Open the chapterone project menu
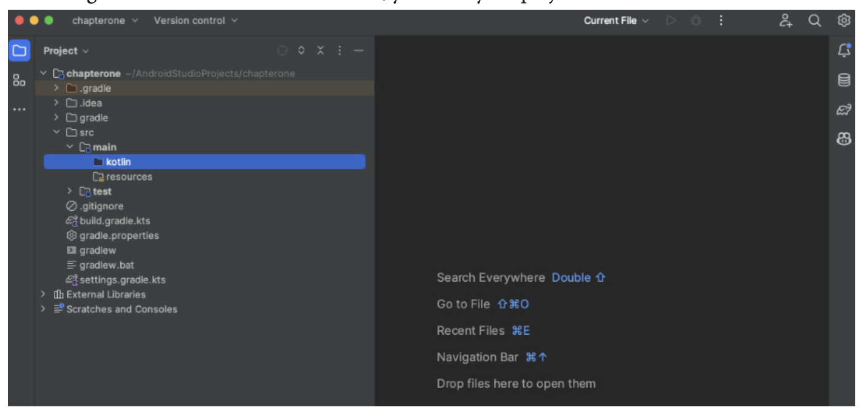Image resolution: width=868 pixels, height=413 pixels. pyautogui.click(x=104, y=21)
